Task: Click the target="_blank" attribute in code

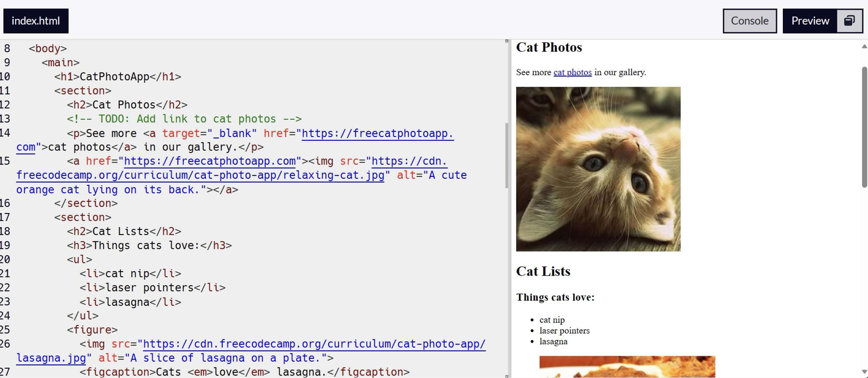Action: [209, 133]
